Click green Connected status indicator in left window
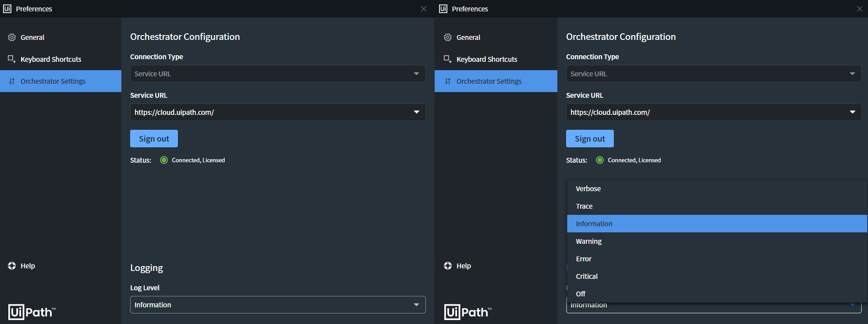The height and width of the screenshot is (324, 868). coord(164,160)
